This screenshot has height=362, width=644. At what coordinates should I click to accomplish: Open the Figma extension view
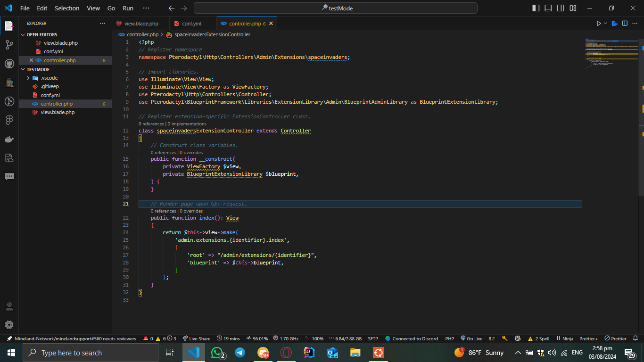pyautogui.click(x=9, y=120)
